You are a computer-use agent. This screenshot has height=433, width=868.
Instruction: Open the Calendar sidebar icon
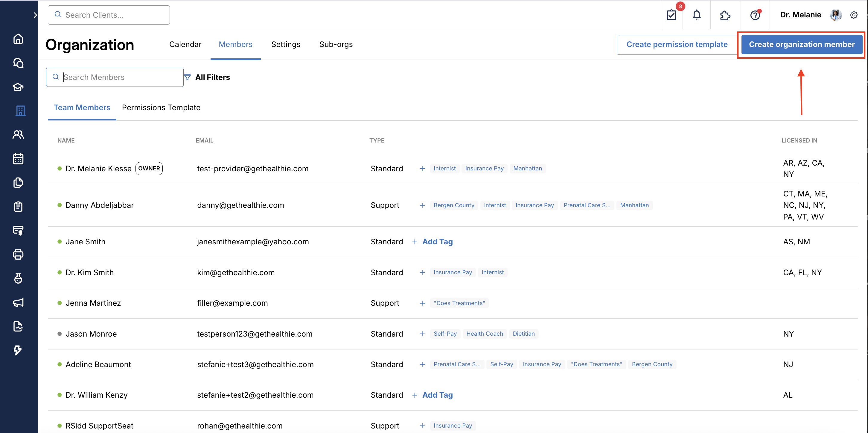click(x=18, y=158)
